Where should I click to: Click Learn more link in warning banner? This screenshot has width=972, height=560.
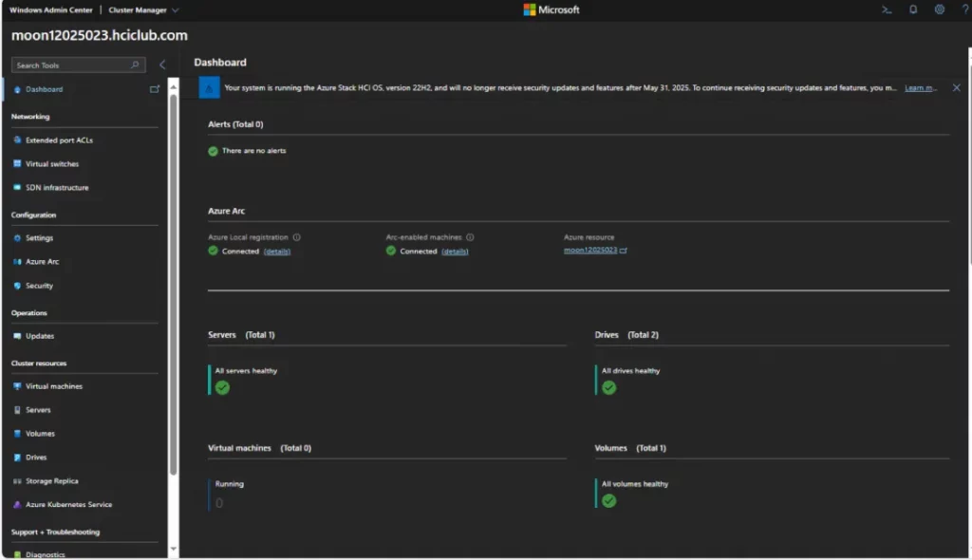tap(920, 87)
